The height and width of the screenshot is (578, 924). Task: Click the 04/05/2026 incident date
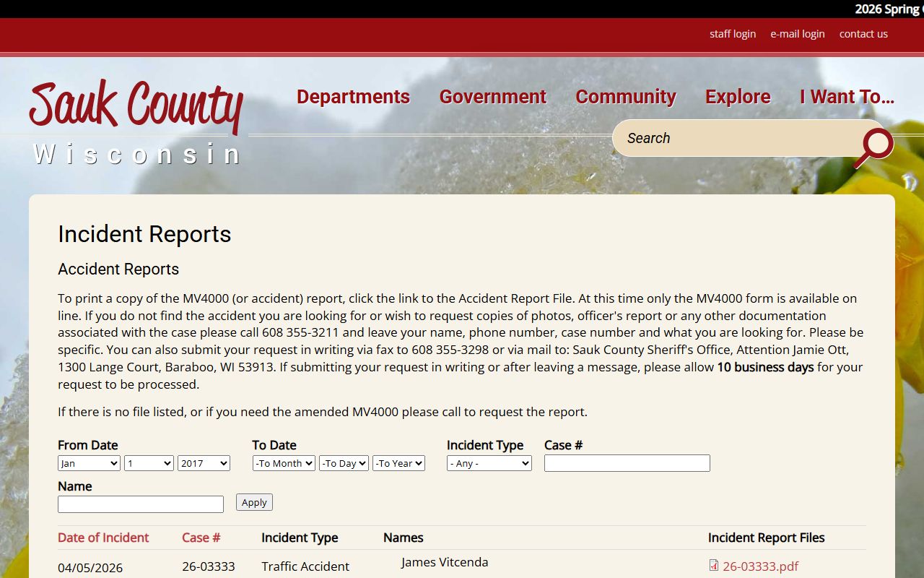[x=90, y=568]
